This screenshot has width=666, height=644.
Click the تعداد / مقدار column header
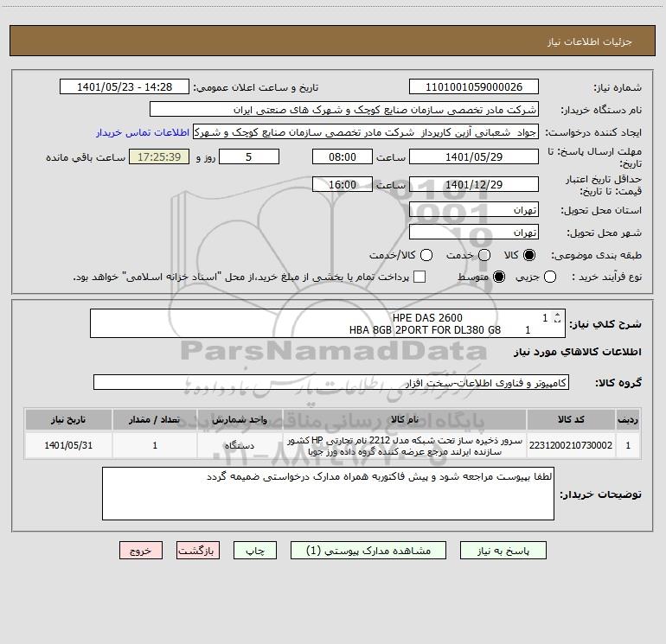[155, 419]
